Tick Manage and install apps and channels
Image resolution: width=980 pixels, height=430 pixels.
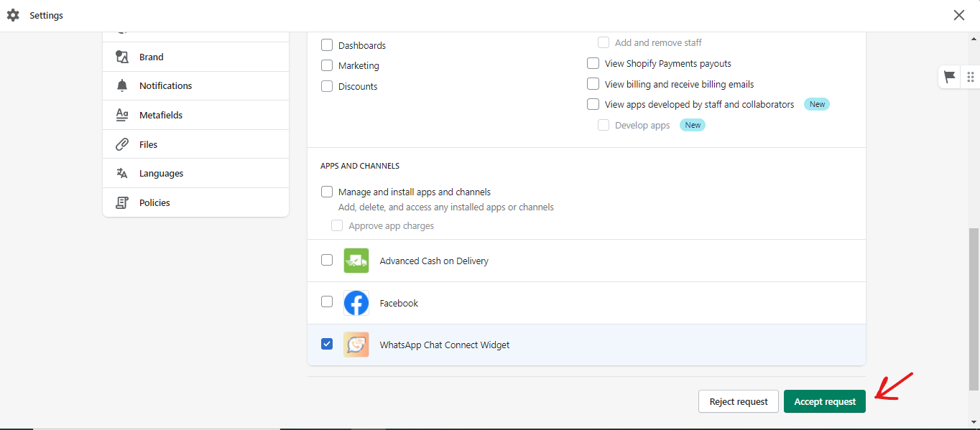click(327, 192)
